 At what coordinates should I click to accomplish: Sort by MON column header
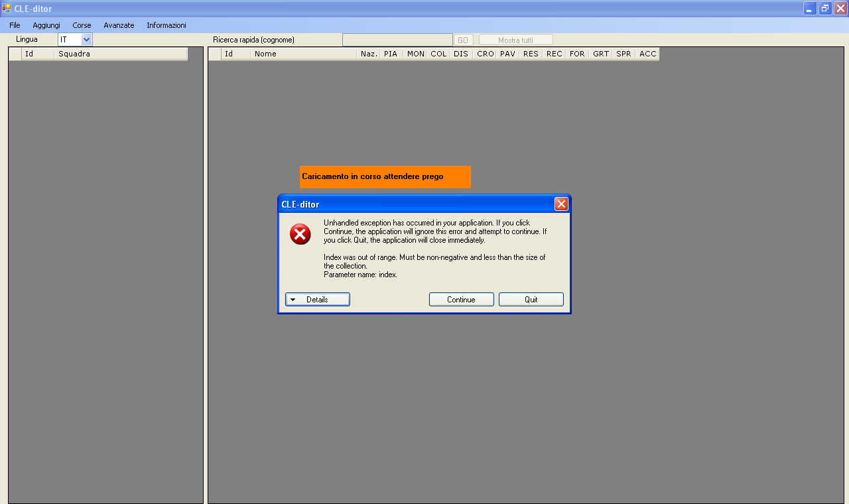(415, 54)
